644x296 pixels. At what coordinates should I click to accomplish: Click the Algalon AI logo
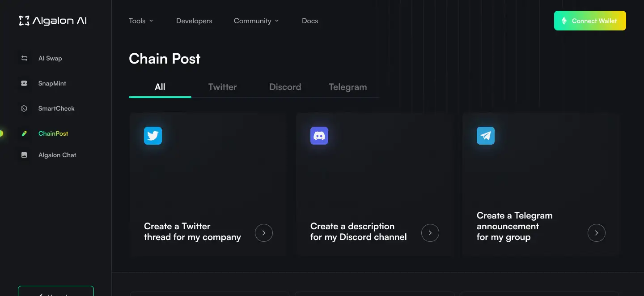tap(53, 21)
